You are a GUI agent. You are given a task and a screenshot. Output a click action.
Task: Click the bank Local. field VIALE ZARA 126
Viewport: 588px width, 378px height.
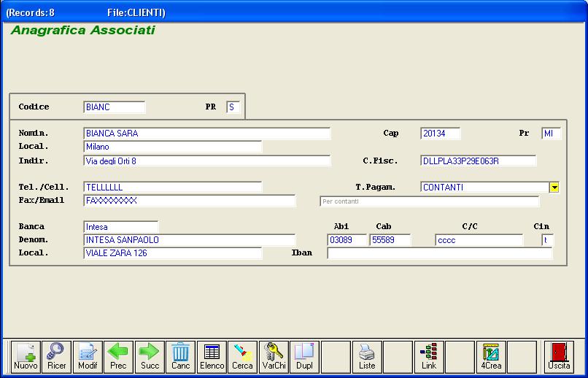click(172, 253)
